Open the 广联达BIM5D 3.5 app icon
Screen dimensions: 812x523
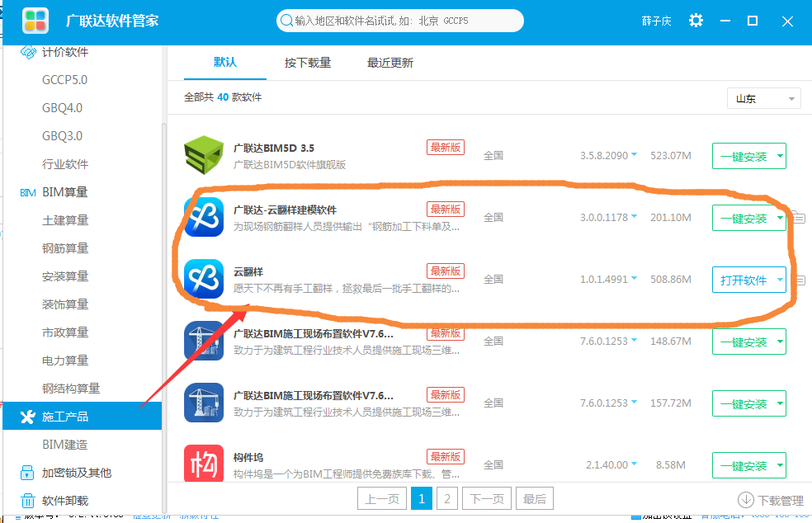[x=204, y=155]
